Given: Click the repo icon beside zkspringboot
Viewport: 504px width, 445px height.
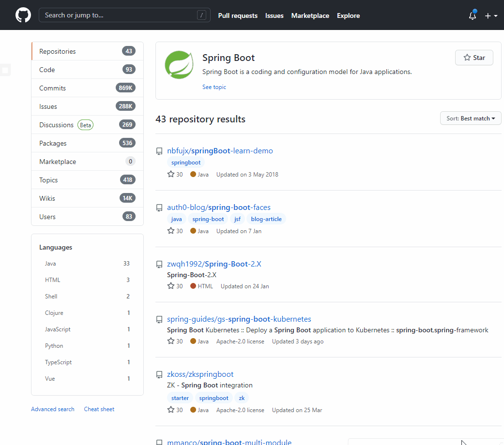Looking at the screenshot, I should pyautogui.click(x=159, y=375).
